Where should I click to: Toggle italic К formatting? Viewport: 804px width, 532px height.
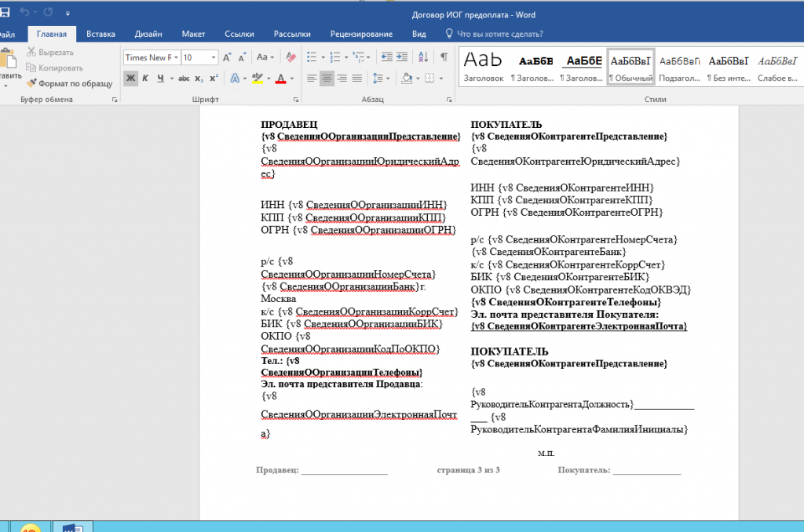coord(145,78)
